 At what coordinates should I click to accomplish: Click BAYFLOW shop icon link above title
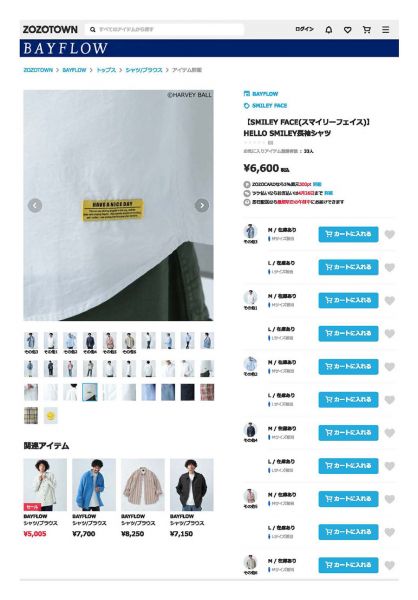click(x=261, y=94)
